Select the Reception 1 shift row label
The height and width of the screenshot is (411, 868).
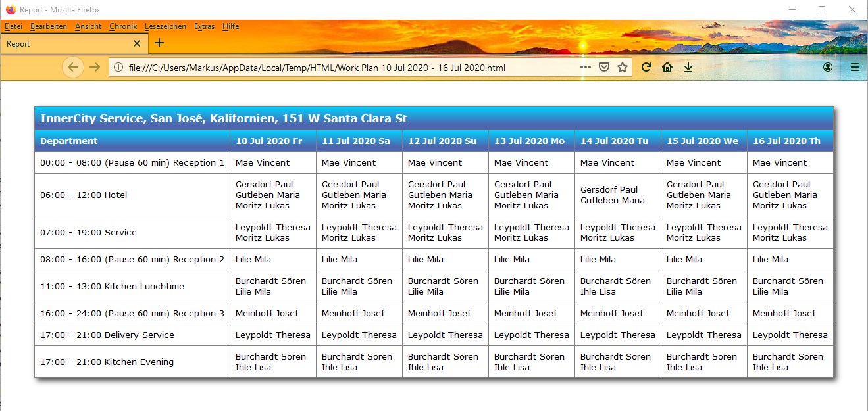coord(132,162)
